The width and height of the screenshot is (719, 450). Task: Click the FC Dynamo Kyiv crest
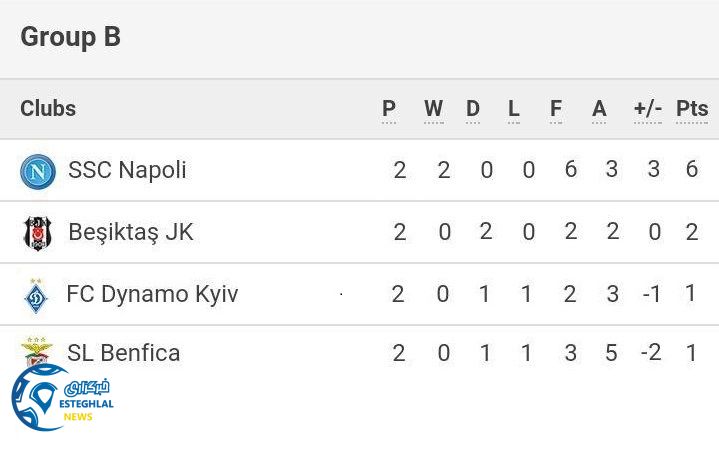(x=36, y=295)
